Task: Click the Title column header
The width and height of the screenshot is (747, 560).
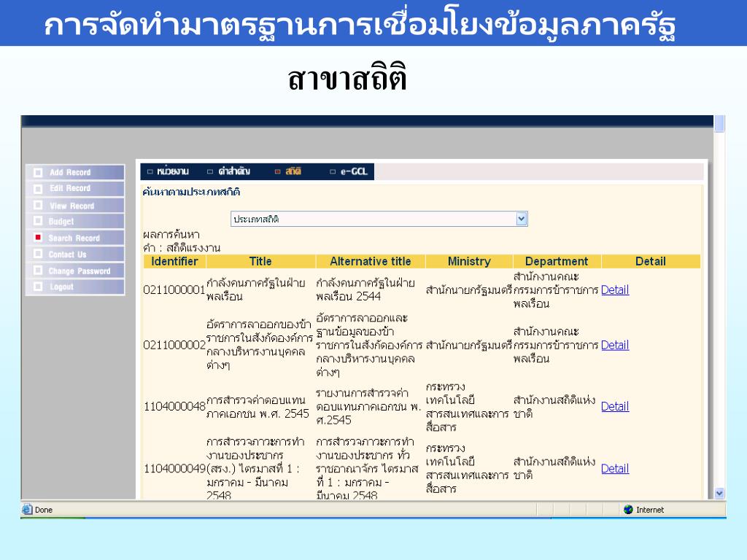Action: [260, 262]
